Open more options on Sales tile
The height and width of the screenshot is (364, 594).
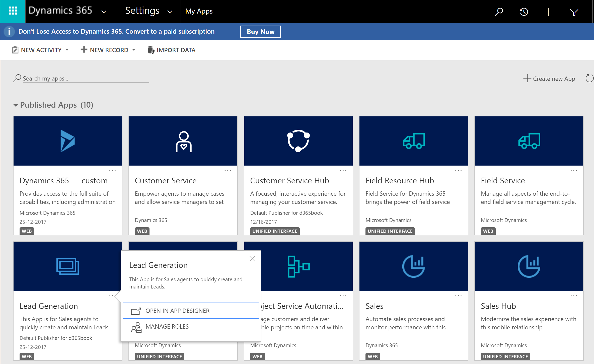458,296
